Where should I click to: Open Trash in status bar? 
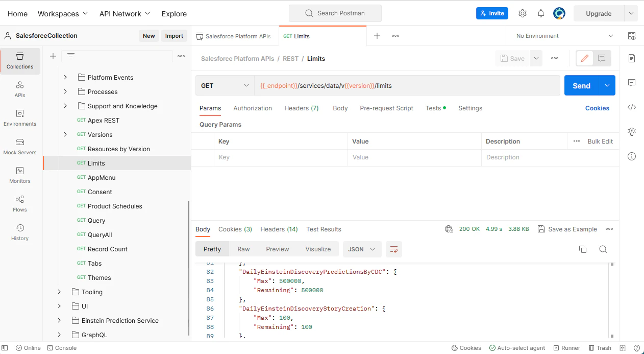pos(600,348)
